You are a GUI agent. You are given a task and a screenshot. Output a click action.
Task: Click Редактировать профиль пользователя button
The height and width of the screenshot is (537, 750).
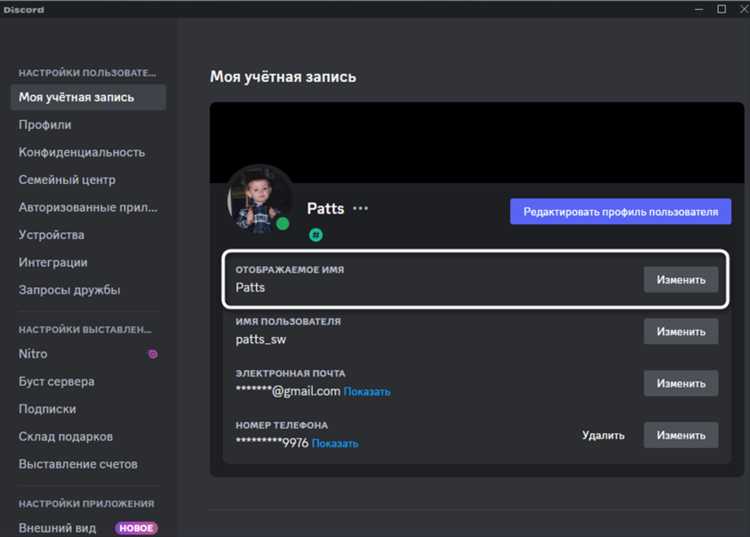[x=620, y=211]
